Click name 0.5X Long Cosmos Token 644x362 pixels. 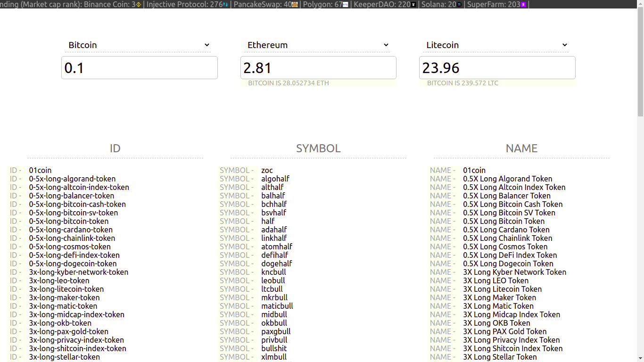click(505, 247)
